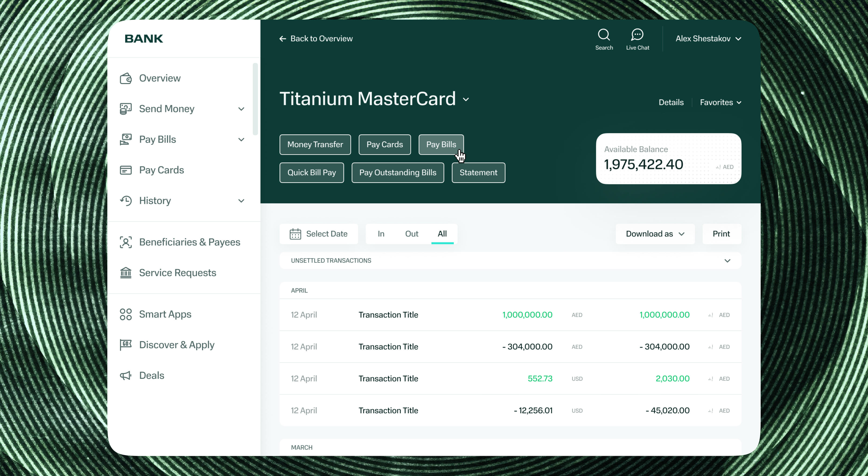Open Search with the magnifier icon
The height and width of the screenshot is (476, 868).
(x=604, y=35)
